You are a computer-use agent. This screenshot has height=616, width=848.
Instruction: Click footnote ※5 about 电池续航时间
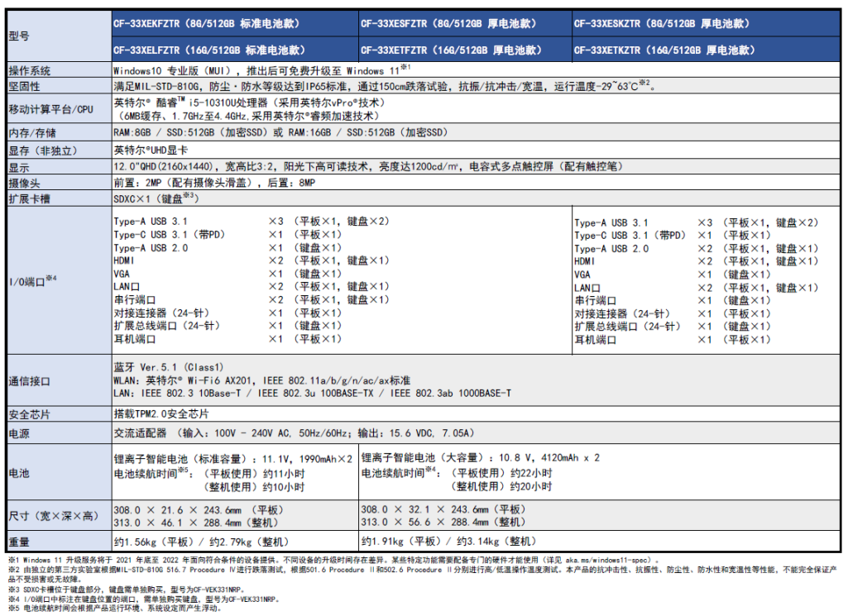(x=115, y=608)
